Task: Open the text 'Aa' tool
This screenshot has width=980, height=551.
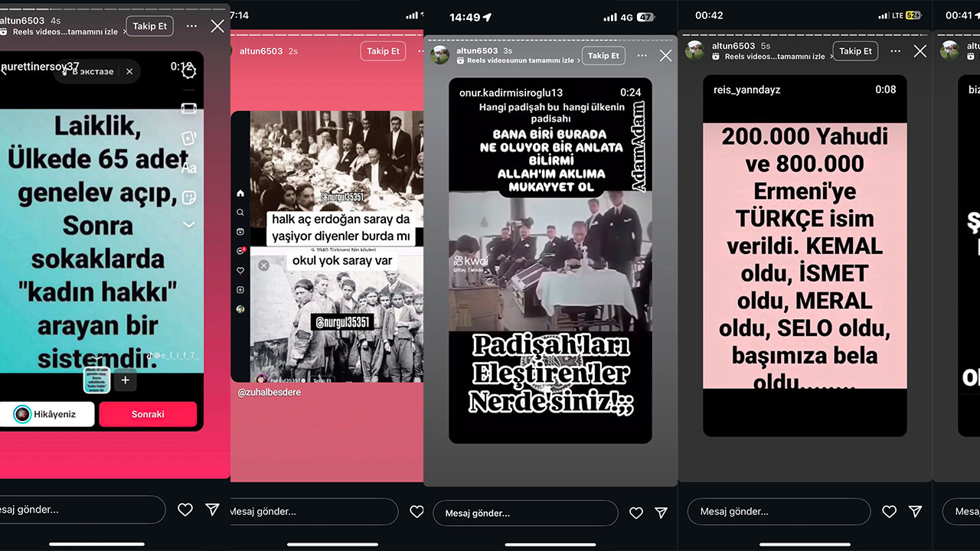Action: pyautogui.click(x=188, y=168)
